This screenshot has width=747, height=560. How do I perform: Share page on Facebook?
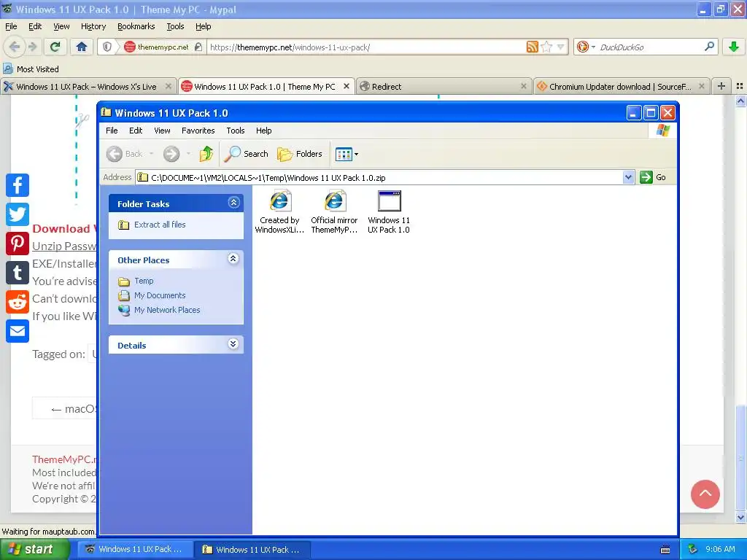(18, 185)
